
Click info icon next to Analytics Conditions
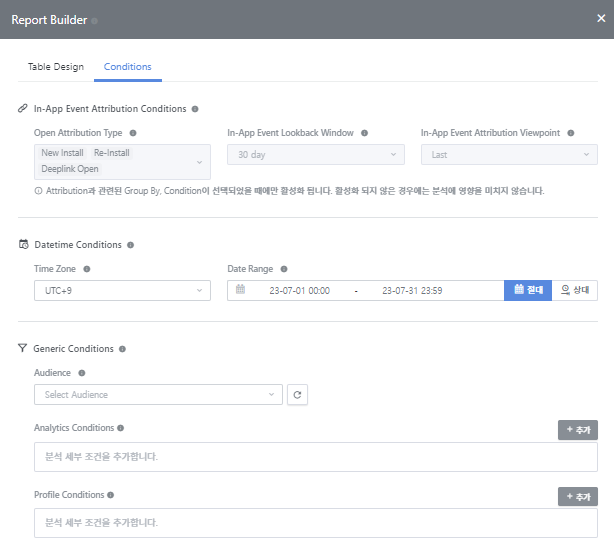pos(121,428)
